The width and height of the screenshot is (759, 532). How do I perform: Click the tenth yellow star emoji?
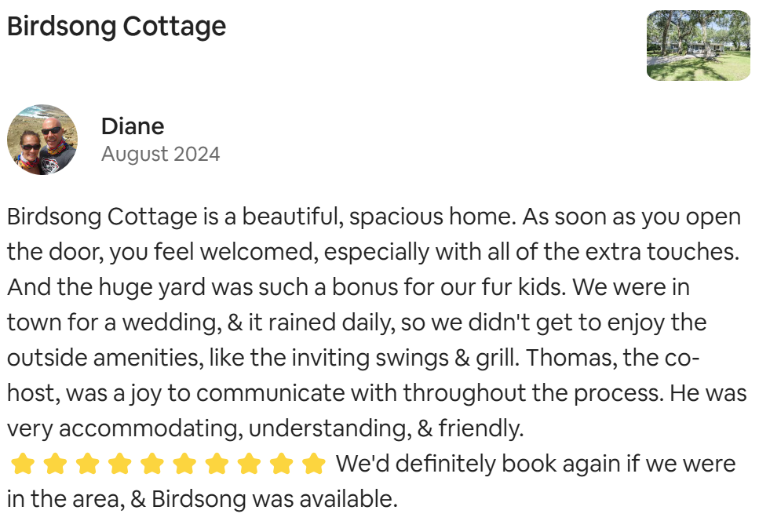[x=314, y=464]
